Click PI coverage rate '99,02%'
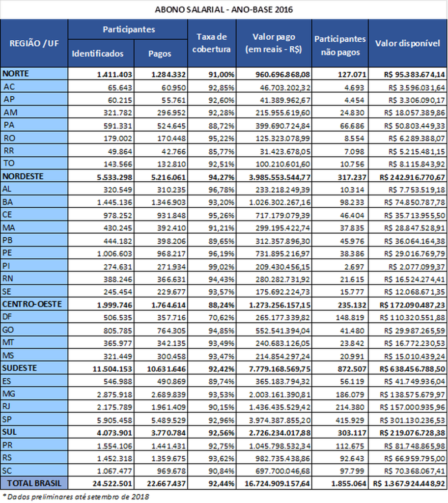The height and width of the screenshot is (503, 448). click(x=222, y=267)
